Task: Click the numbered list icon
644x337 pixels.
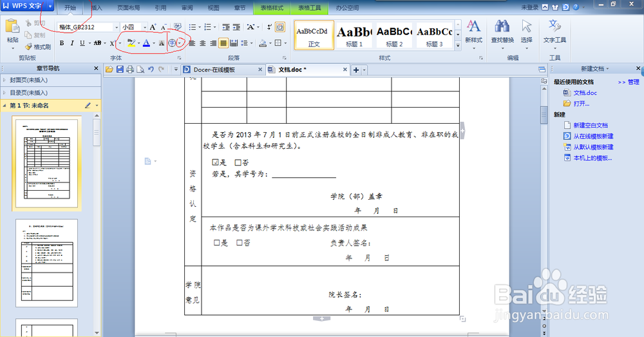Action: pos(208,27)
